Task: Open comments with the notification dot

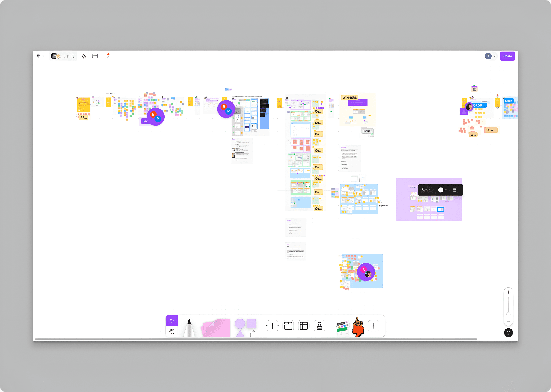Action: pos(106,56)
